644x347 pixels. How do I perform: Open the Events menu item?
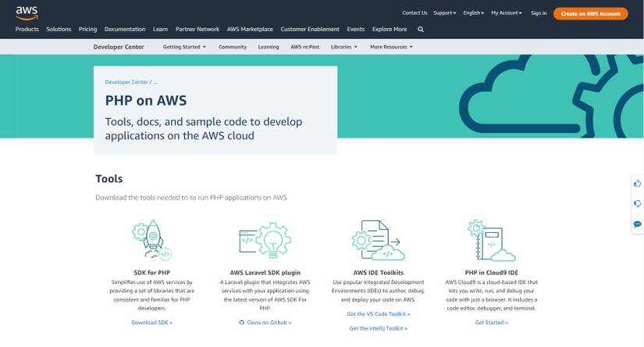pos(356,29)
